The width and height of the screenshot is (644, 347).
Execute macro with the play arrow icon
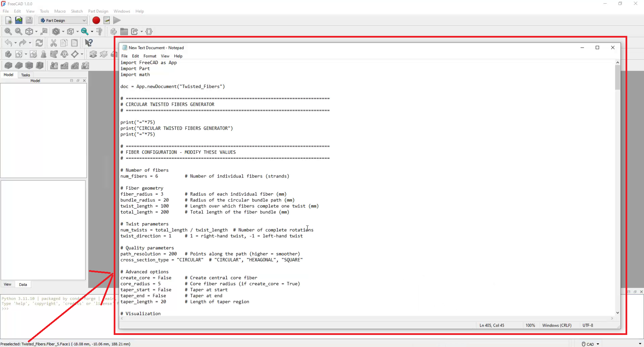117,20
